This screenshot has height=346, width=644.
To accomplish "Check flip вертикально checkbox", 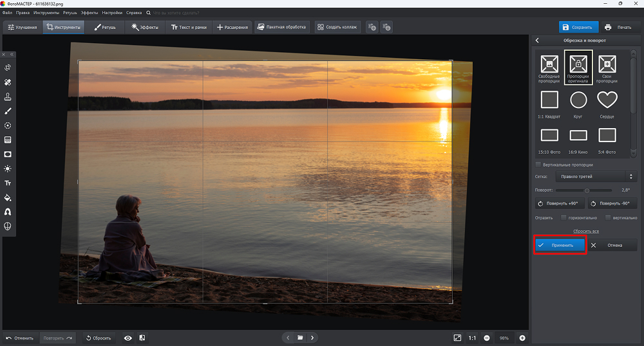I will click(x=608, y=217).
